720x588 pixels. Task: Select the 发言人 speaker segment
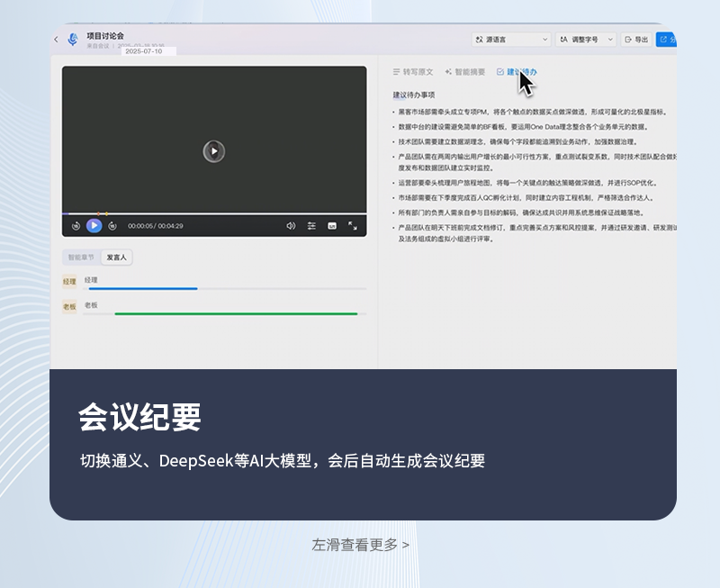tap(117, 257)
